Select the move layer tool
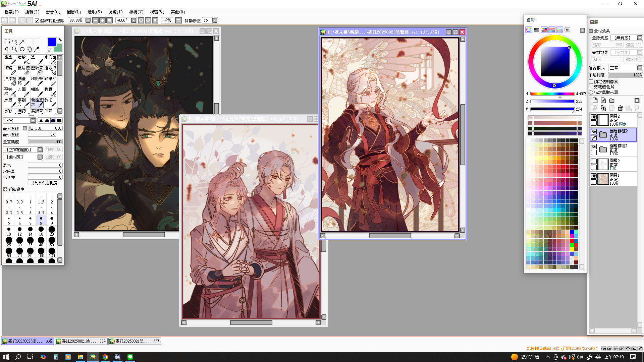This screenshot has width=644, height=362. 7,49
